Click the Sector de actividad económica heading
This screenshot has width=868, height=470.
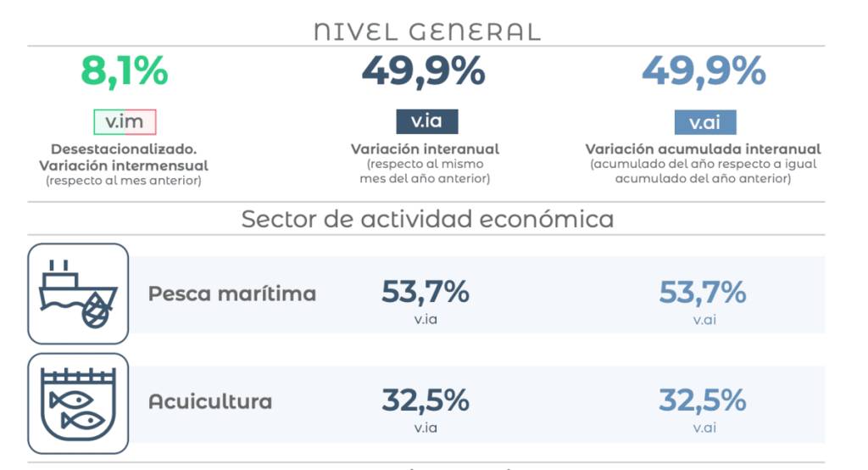427,219
